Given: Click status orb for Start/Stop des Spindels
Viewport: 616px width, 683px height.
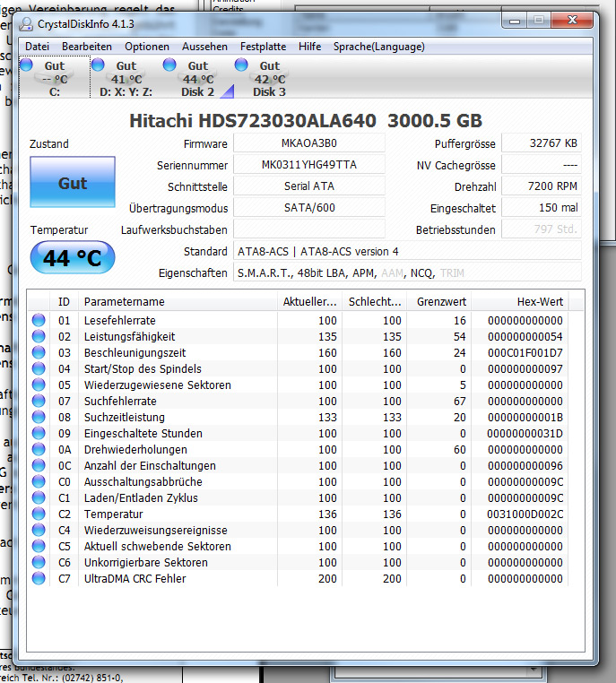Looking at the screenshot, I should (x=39, y=368).
